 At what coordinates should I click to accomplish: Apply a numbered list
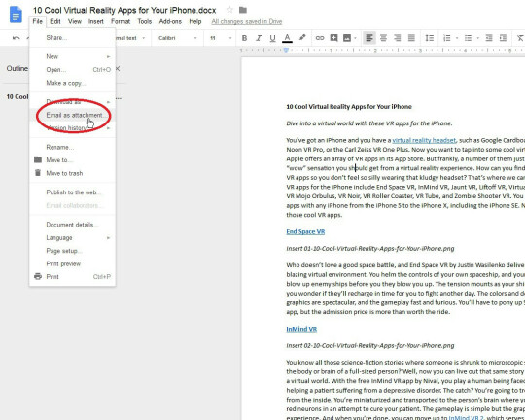point(446,38)
